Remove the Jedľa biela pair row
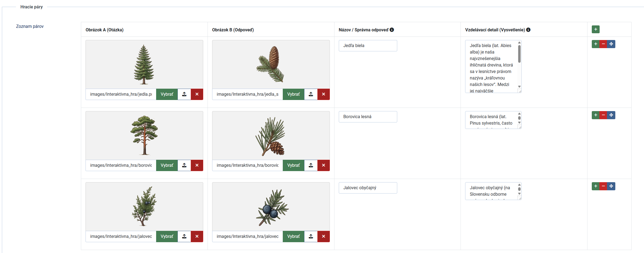Screen dimensions: 644x253 603,44
